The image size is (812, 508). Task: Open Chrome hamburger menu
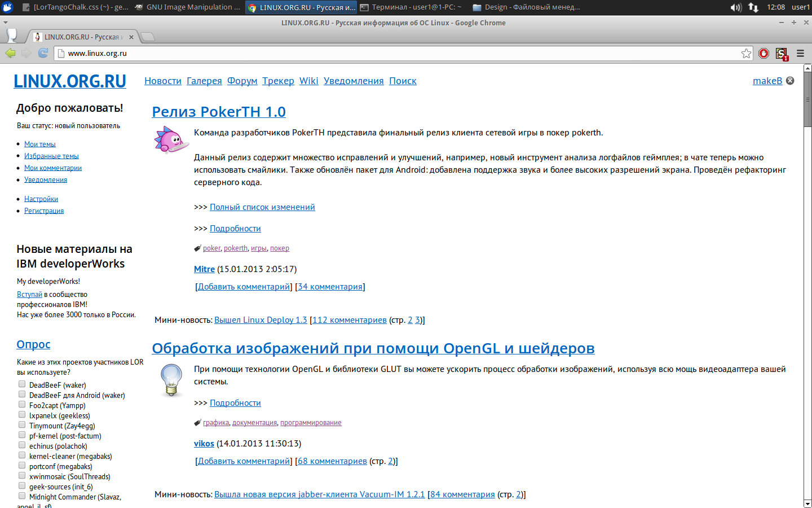tap(800, 53)
